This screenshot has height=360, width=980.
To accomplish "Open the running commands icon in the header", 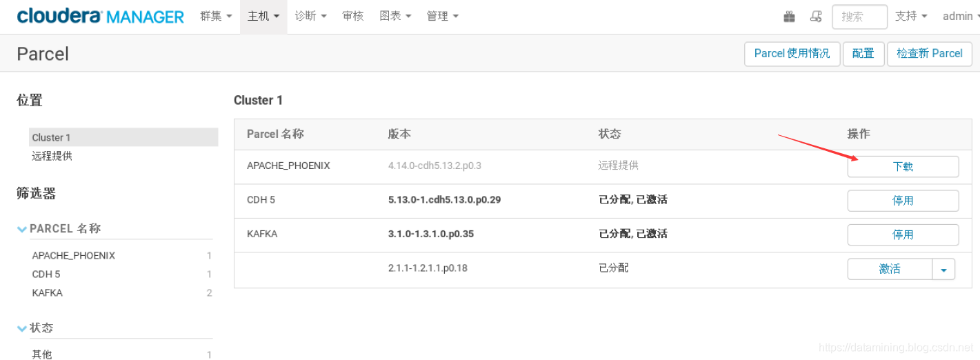I will click(x=816, y=17).
